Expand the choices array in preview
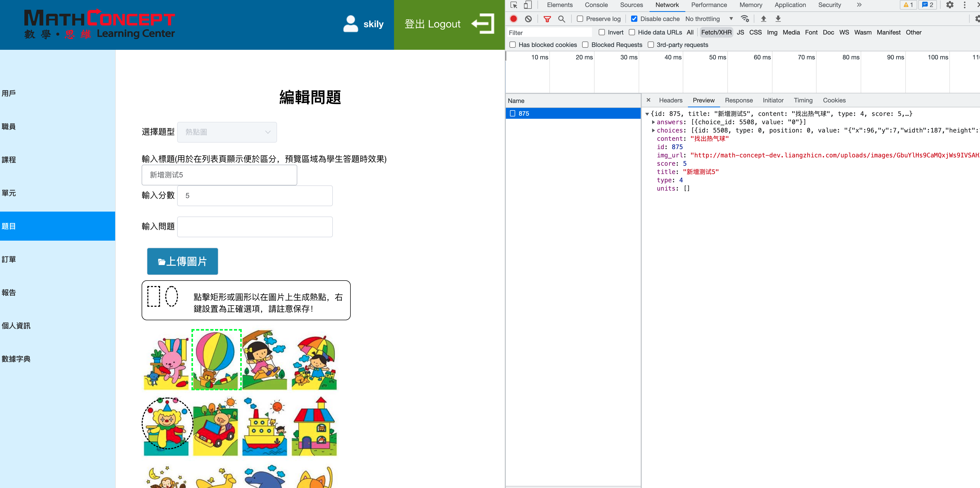The height and width of the screenshot is (488, 980). pyautogui.click(x=653, y=130)
